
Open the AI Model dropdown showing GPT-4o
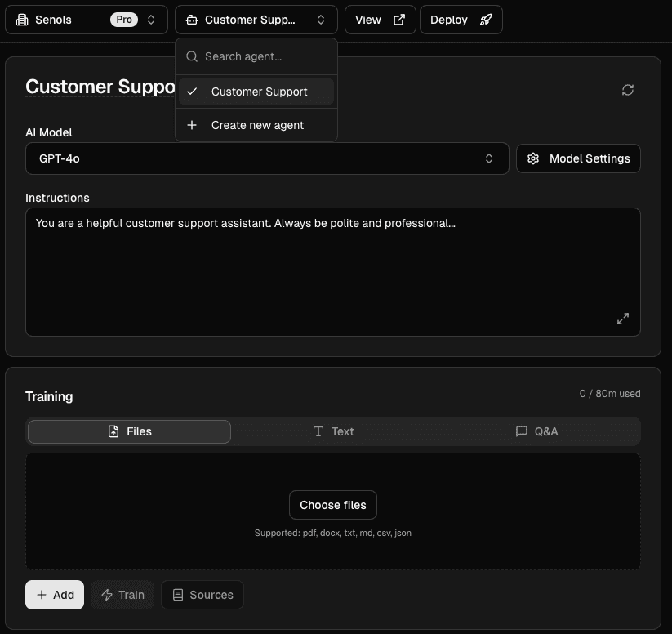[x=267, y=158]
